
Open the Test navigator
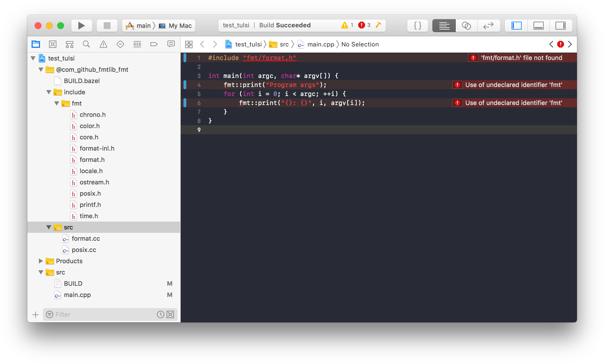120,44
